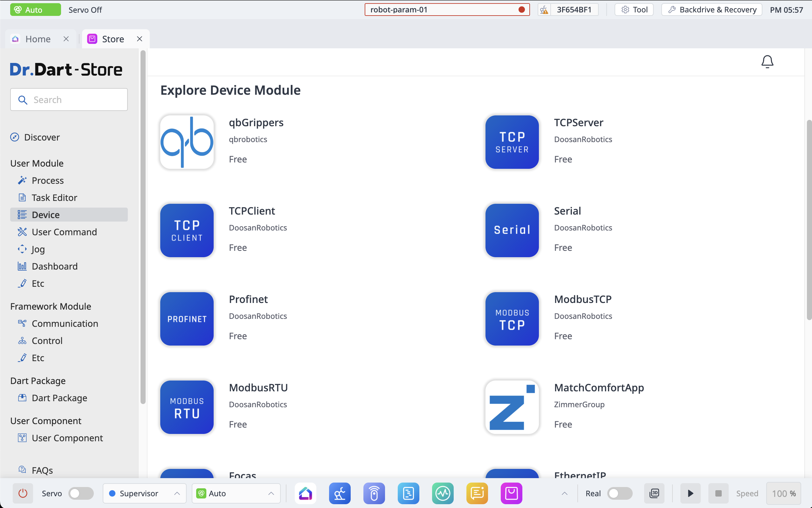Expand the dock chevron beside Real

564,493
